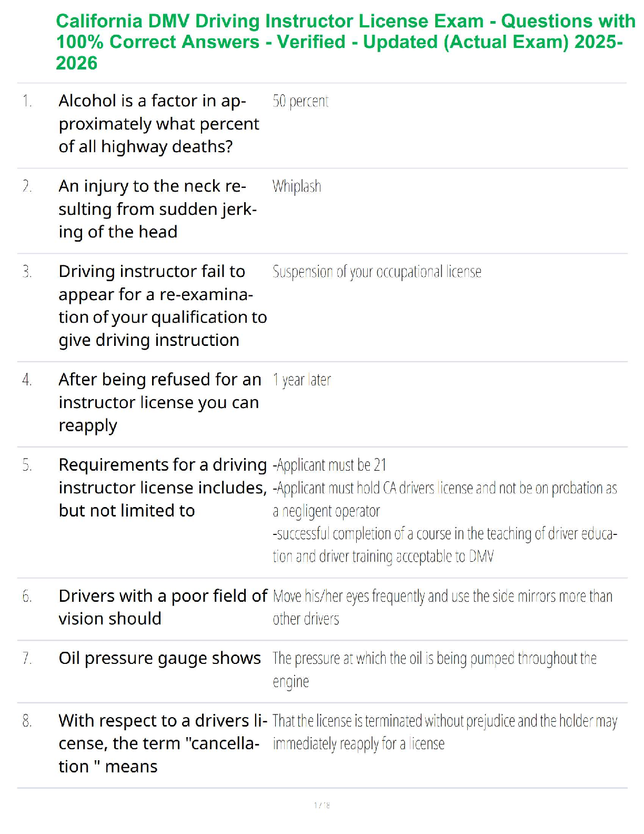The width and height of the screenshot is (644, 834).
Task: Select the "Whiplash" answer
Action: tap(297, 186)
